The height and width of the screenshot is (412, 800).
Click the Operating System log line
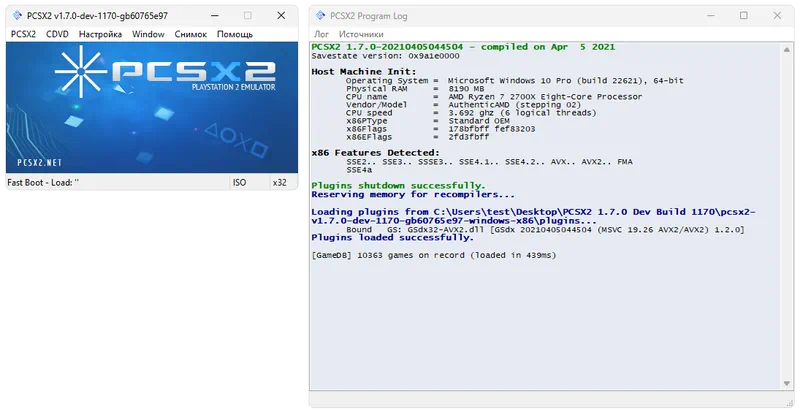[514, 81]
